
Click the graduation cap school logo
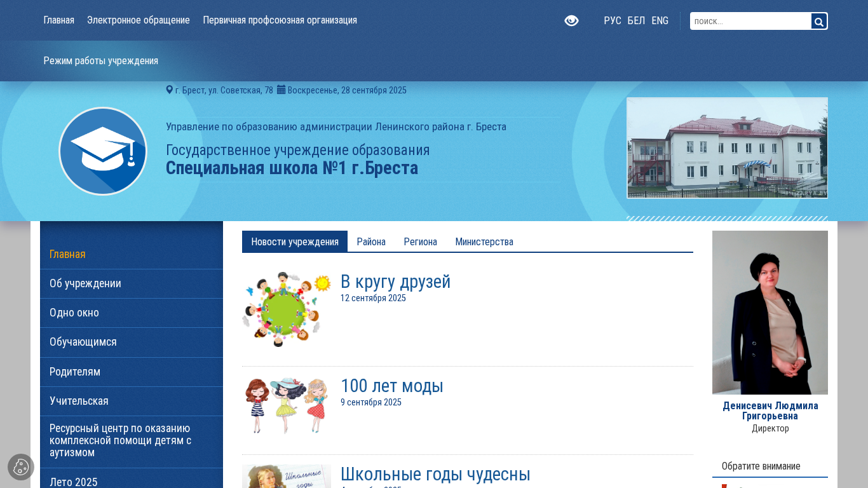click(x=103, y=151)
